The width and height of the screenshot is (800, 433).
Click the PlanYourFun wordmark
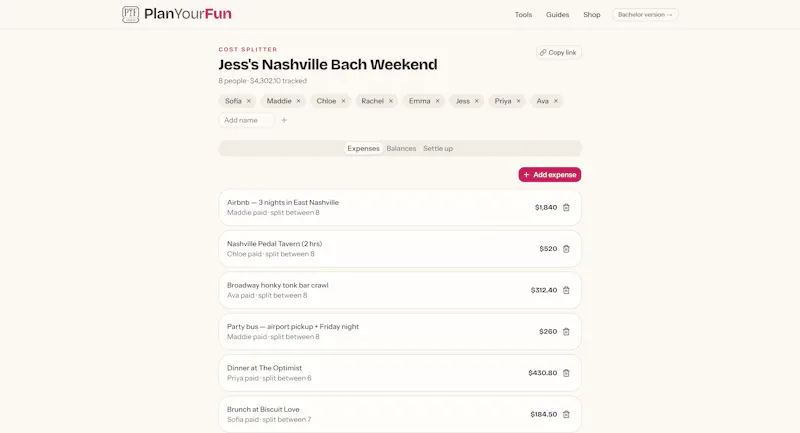point(188,14)
